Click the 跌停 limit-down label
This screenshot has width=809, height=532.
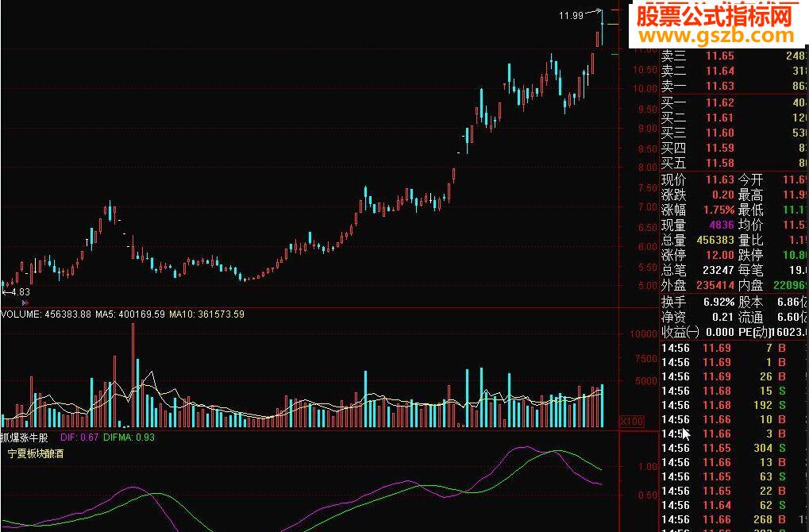tap(750, 255)
